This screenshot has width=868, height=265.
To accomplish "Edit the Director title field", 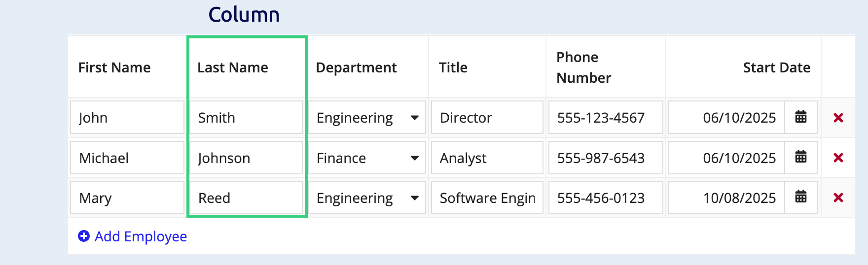I will coord(487,117).
